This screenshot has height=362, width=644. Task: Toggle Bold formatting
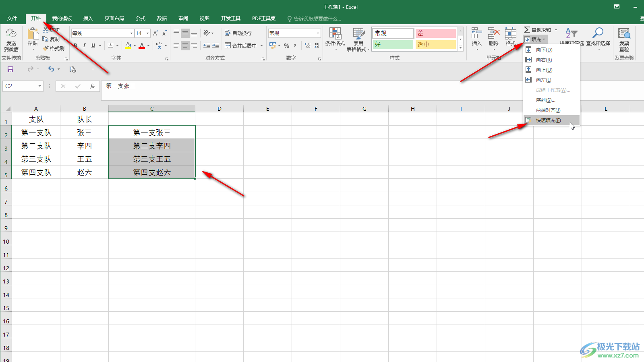click(x=75, y=46)
